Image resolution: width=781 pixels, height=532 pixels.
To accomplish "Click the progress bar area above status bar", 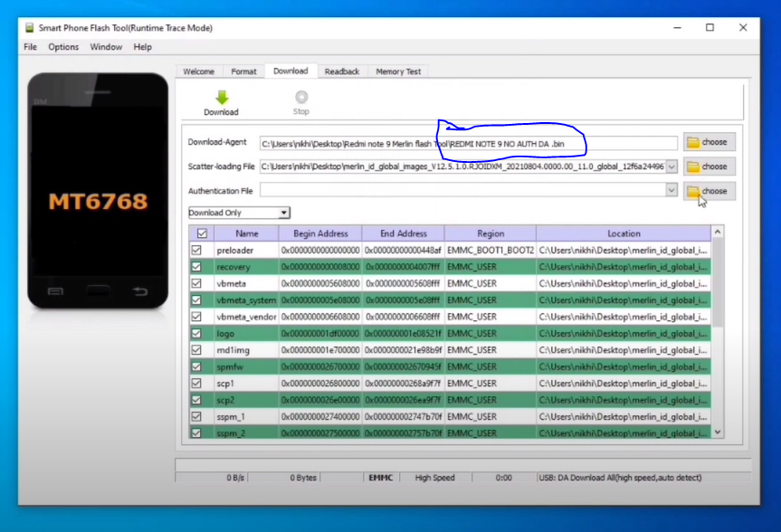I will [x=462, y=465].
